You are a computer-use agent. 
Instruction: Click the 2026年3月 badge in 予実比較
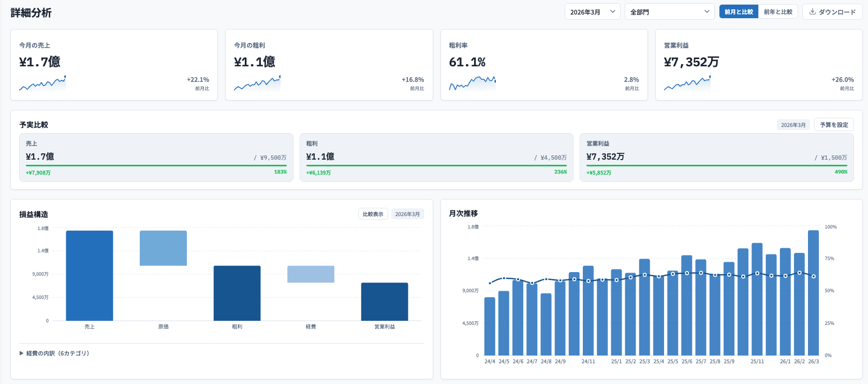click(793, 125)
